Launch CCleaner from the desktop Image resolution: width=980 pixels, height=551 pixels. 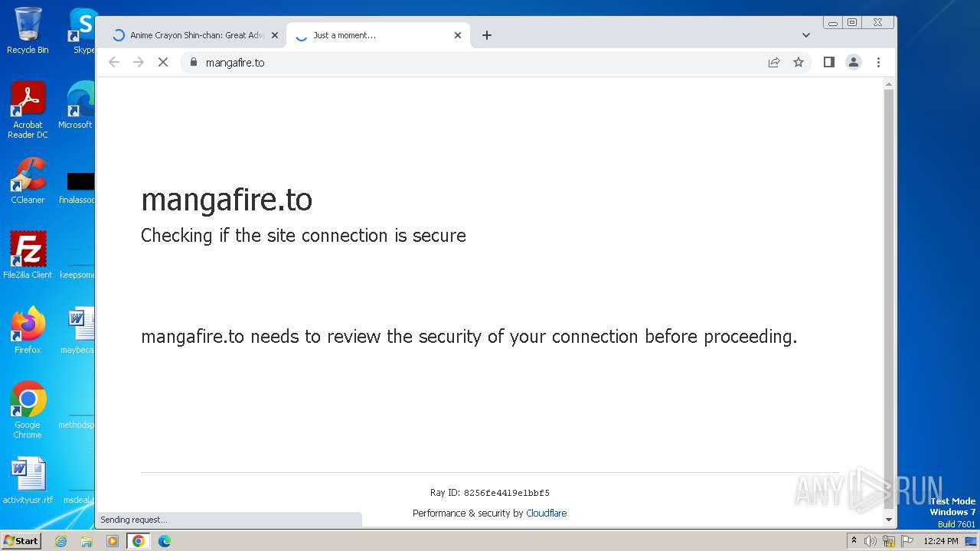[x=28, y=181]
